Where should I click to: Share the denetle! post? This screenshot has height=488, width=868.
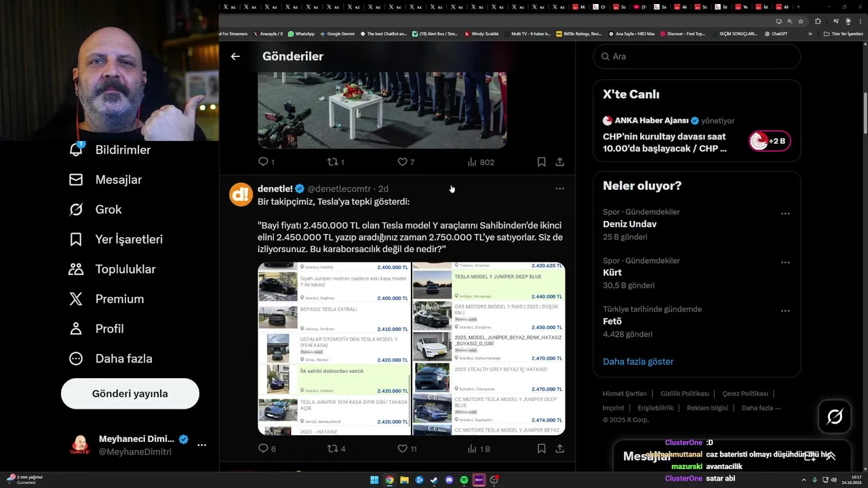pos(559,449)
